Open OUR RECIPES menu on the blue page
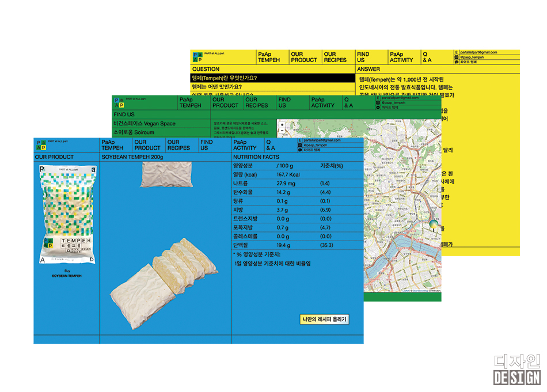 (178, 145)
